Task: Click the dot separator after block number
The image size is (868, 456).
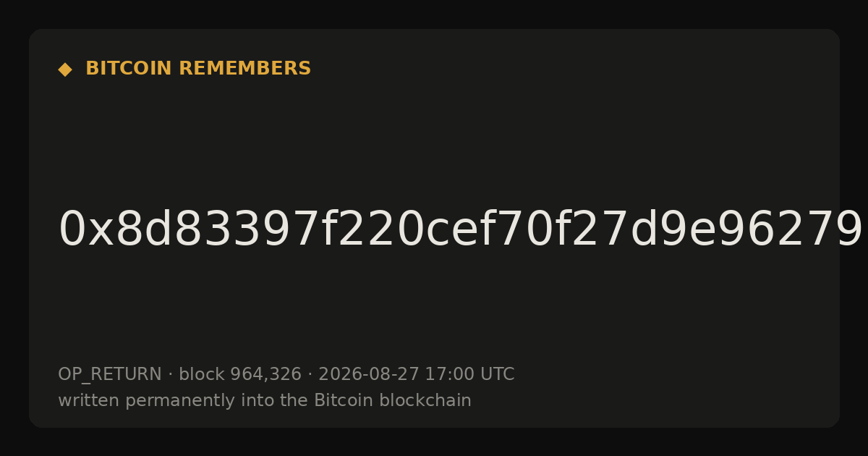Action: click(310, 375)
